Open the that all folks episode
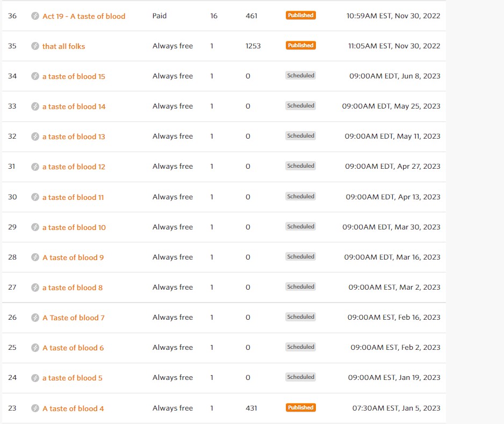Image resolution: width=504 pixels, height=424 pixels. coord(63,46)
